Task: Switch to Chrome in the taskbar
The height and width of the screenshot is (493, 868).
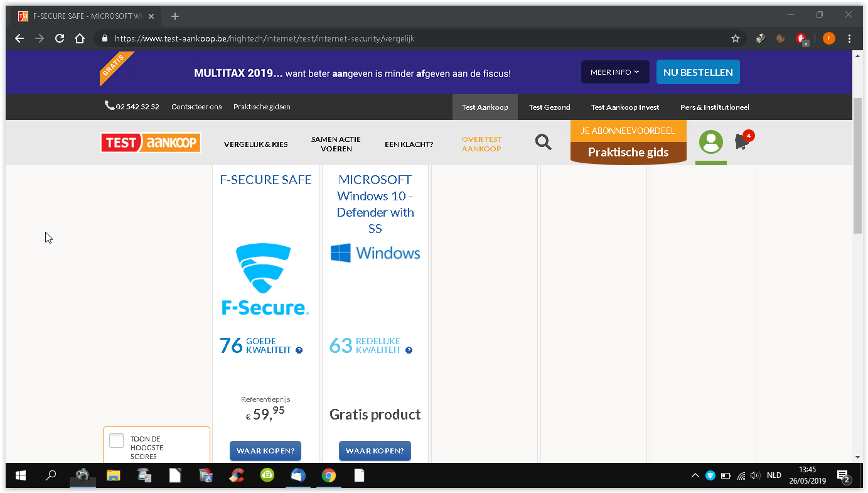Action: coord(328,475)
